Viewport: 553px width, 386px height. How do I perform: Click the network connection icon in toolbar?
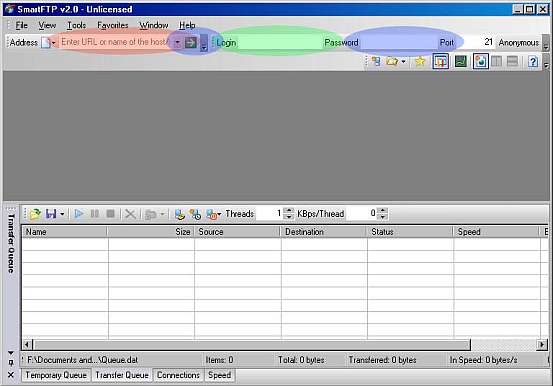[x=376, y=61]
